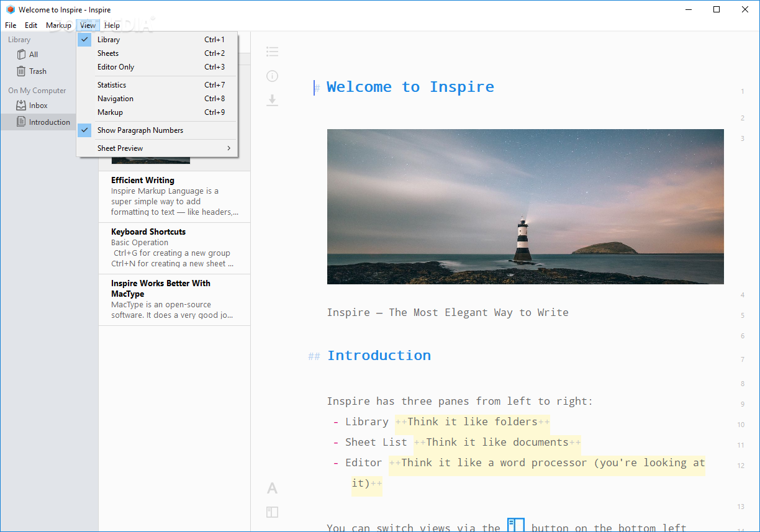Click the lighthouse image in editor
Image resolution: width=760 pixels, height=532 pixels.
525,207
